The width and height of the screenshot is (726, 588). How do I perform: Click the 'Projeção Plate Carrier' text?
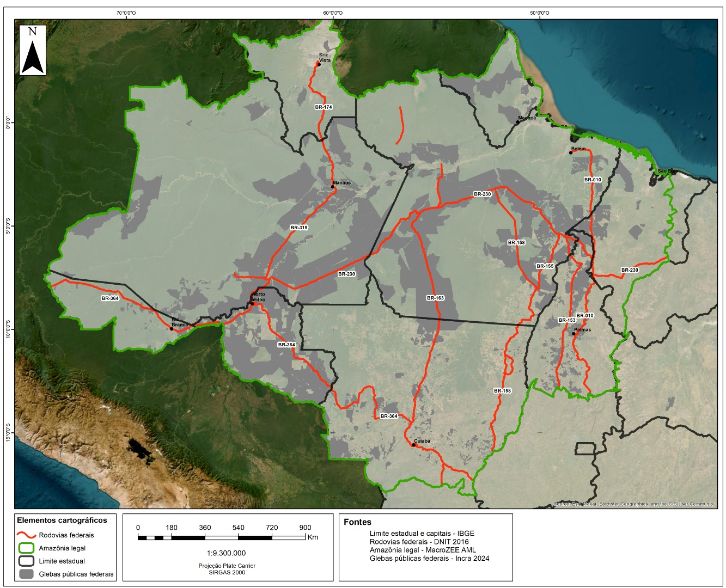(x=227, y=566)
